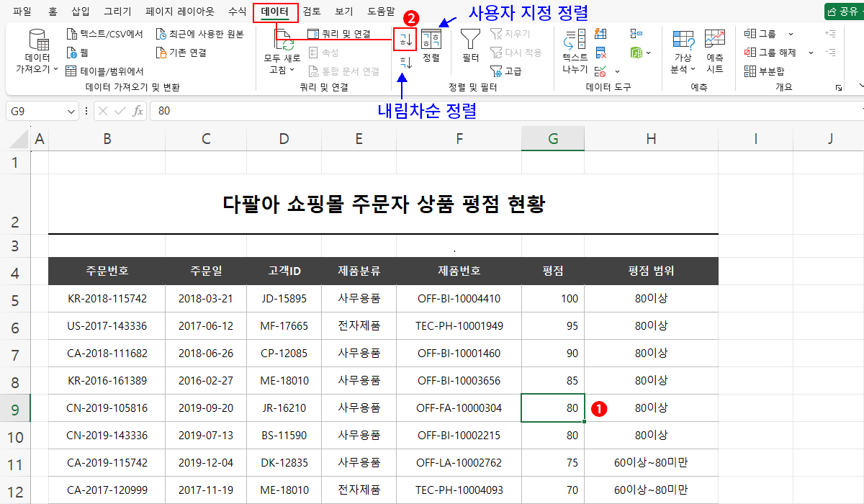Select column H header

coord(651,140)
